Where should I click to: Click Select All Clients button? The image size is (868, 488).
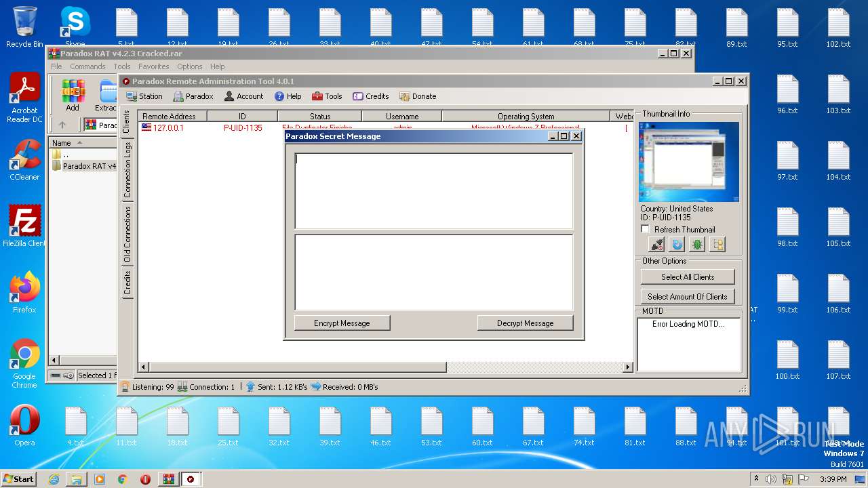688,277
